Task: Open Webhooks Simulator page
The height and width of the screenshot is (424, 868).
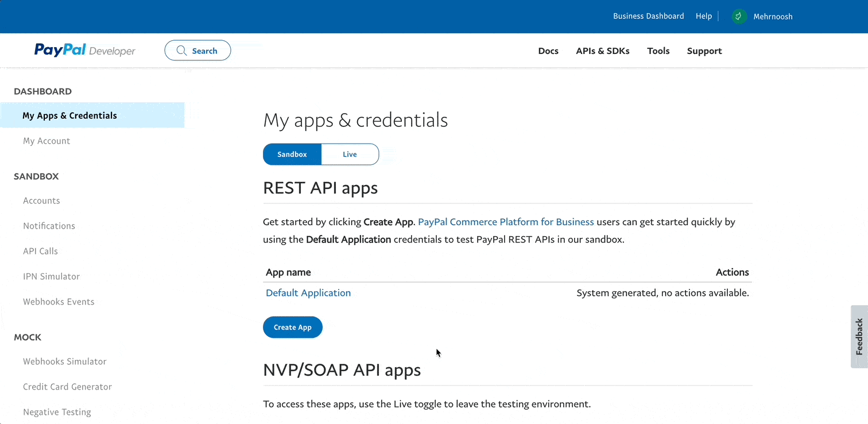Action: pyautogui.click(x=65, y=361)
